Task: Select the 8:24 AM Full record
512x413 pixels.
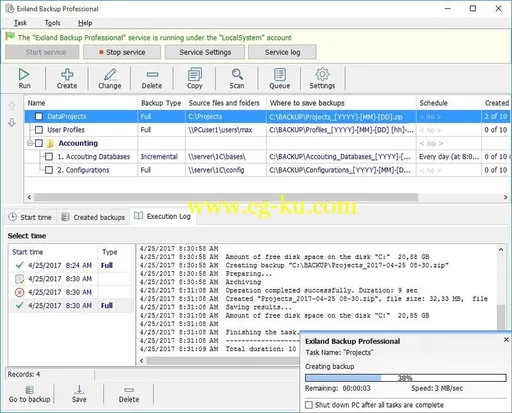Action: click(70, 265)
